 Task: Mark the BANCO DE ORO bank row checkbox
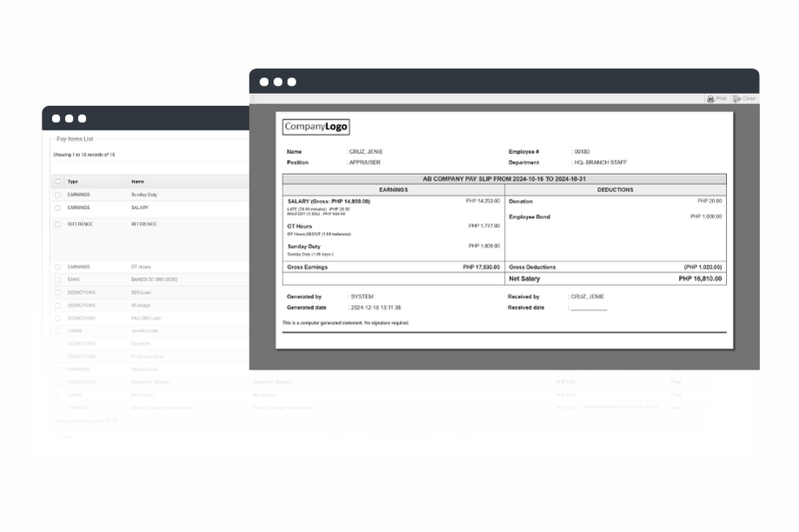[58, 280]
